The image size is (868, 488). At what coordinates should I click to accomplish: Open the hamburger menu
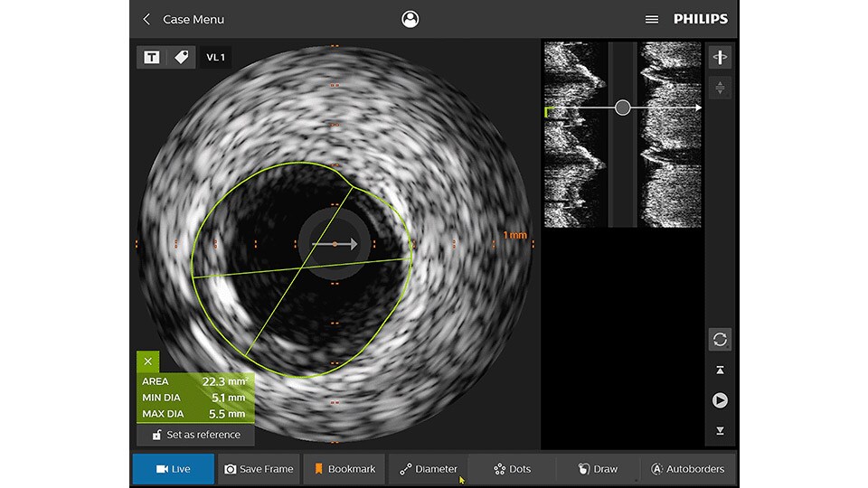pos(651,19)
